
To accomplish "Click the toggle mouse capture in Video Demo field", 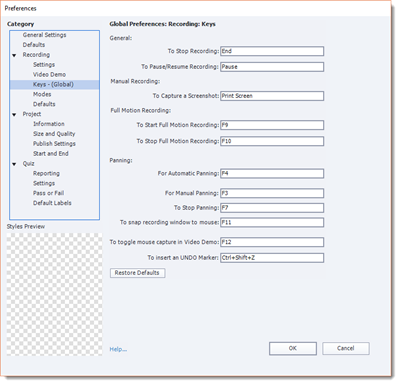I will [272, 242].
